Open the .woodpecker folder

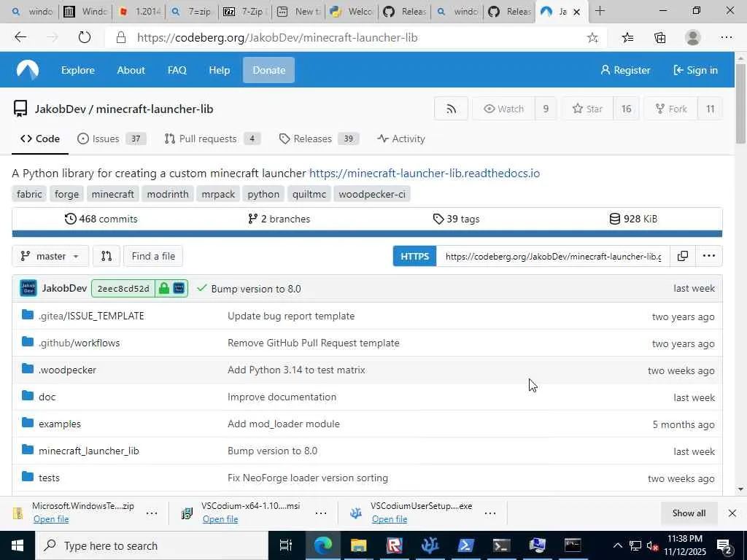coord(67,370)
